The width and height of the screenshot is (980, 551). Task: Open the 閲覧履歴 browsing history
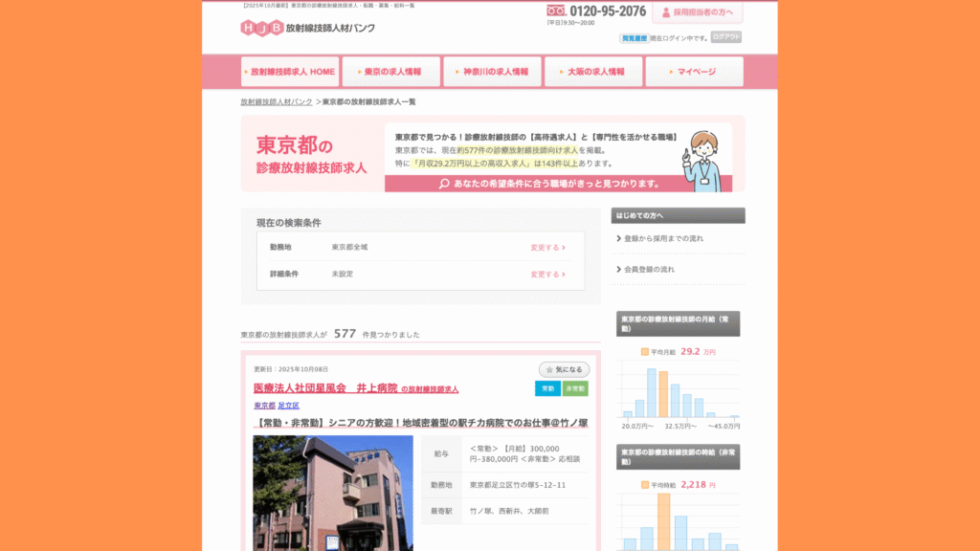coord(634,37)
